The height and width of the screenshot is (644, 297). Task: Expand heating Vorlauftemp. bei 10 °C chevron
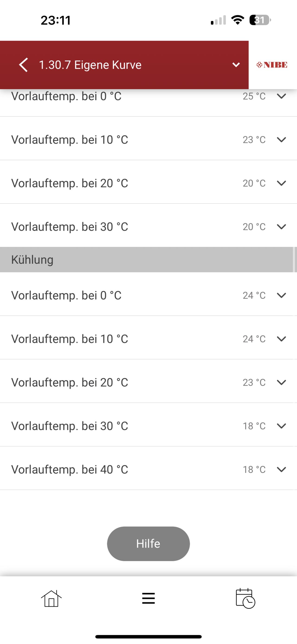point(281,140)
